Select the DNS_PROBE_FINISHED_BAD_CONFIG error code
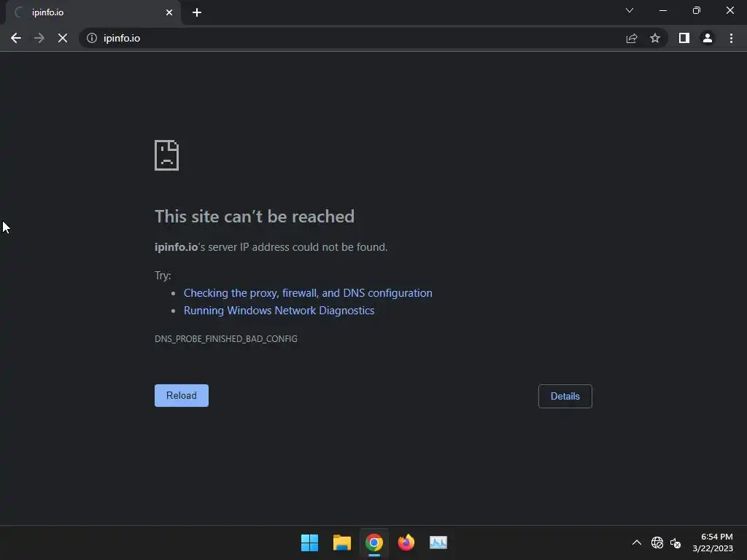Image resolution: width=747 pixels, height=560 pixels. (x=226, y=338)
